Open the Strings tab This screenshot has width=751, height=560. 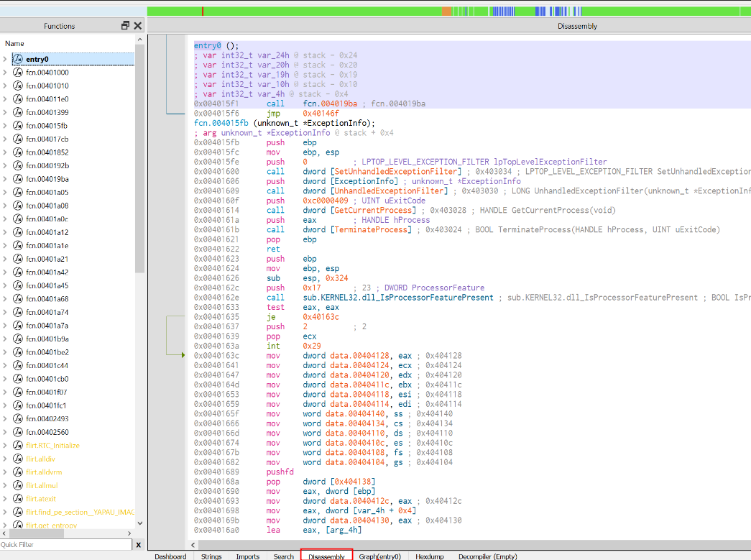click(211, 556)
